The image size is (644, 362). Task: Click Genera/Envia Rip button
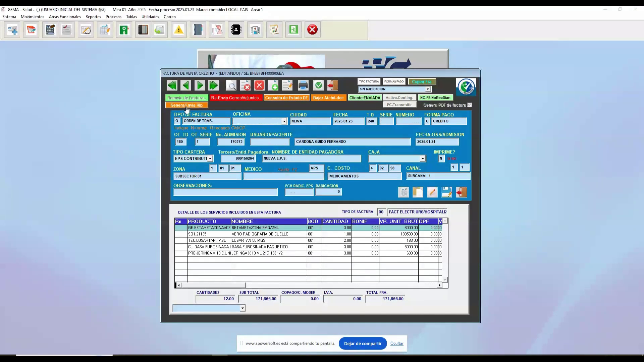(x=186, y=105)
